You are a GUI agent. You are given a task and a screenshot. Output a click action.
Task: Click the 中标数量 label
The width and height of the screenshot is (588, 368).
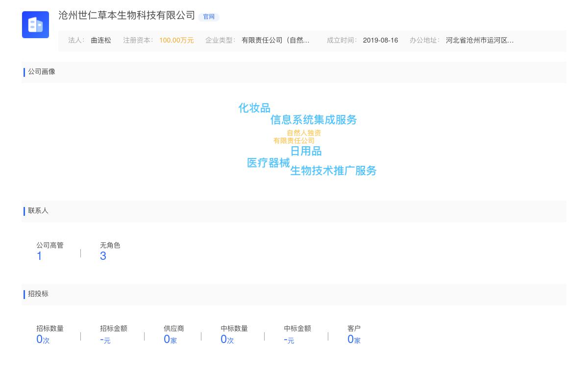[x=234, y=329]
